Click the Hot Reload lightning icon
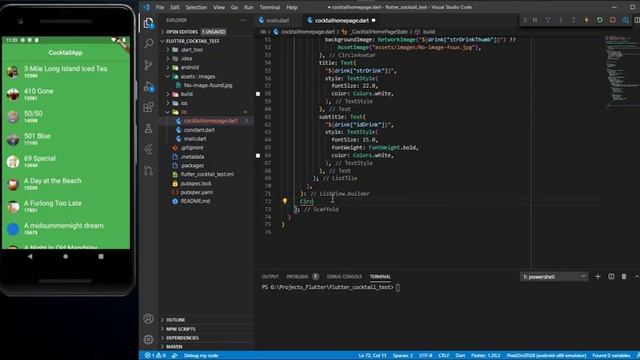The height and width of the screenshot is (360, 640). pyautogui.click(x=587, y=20)
